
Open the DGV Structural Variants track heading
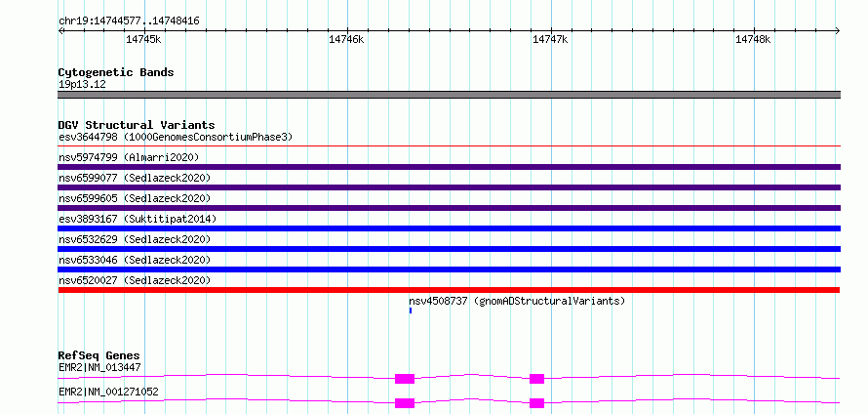point(137,125)
